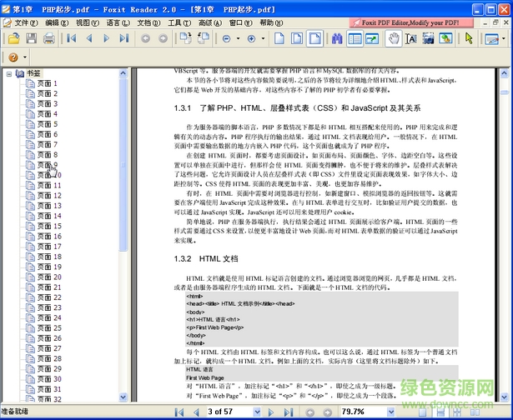513x420 pixels.
Task: Go to next page using toolbar arrow
Action: click(106, 38)
